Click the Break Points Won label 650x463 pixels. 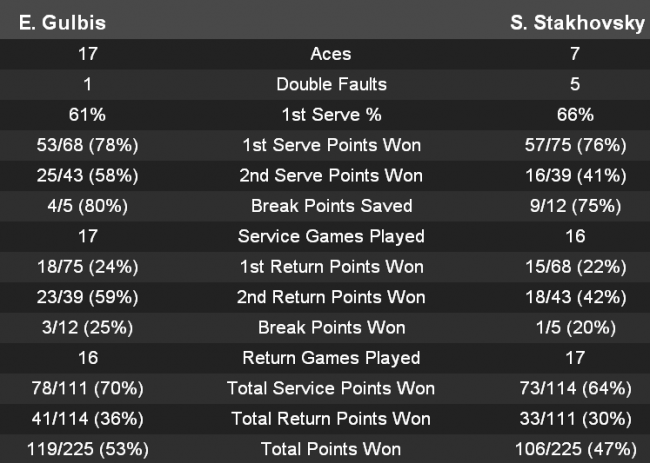click(331, 328)
